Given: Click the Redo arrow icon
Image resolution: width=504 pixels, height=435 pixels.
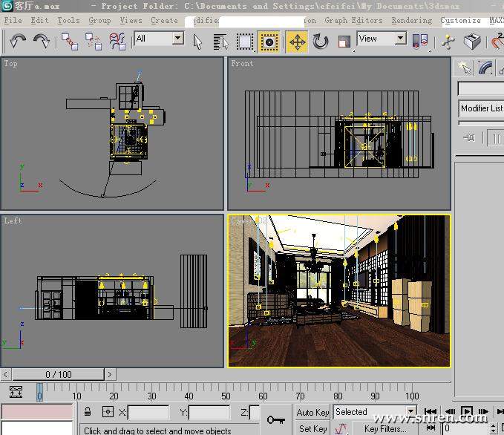Looking at the screenshot, I should 42,41.
